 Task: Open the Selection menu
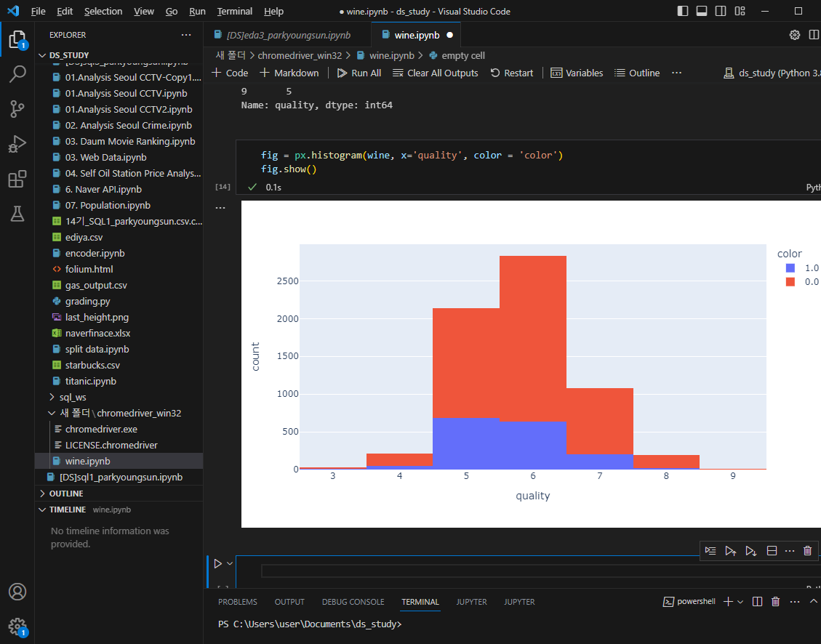tap(103, 11)
